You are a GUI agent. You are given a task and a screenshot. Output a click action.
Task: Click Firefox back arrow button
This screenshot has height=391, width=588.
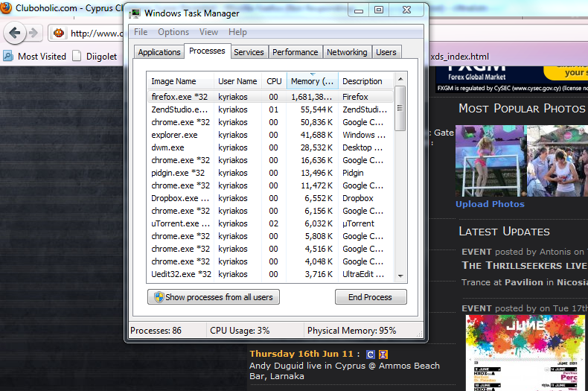pyautogui.click(x=15, y=33)
